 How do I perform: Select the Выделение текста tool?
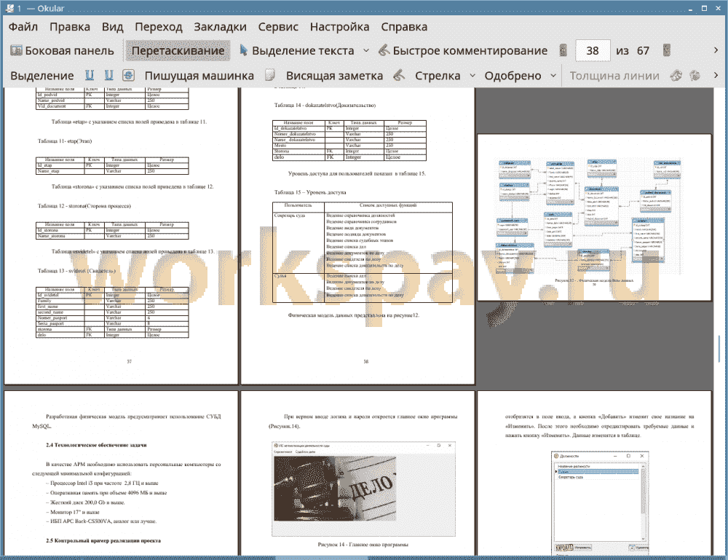pos(297,51)
